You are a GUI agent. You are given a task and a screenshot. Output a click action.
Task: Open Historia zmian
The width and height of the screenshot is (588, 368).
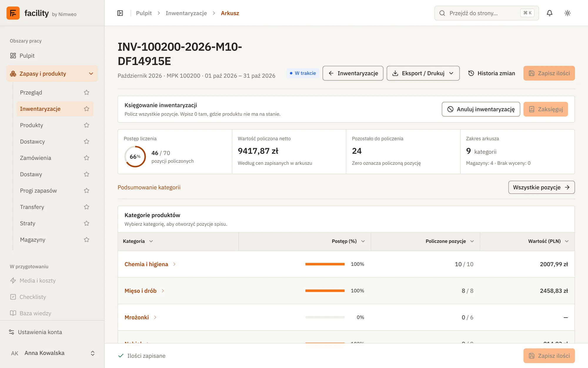pyautogui.click(x=492, y=73)
